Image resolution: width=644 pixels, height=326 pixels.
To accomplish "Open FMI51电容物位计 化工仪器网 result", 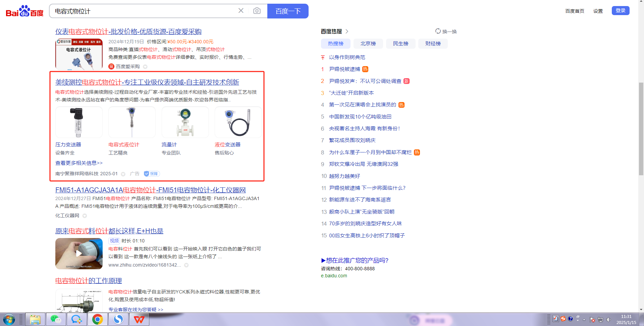I will point(151,190).
